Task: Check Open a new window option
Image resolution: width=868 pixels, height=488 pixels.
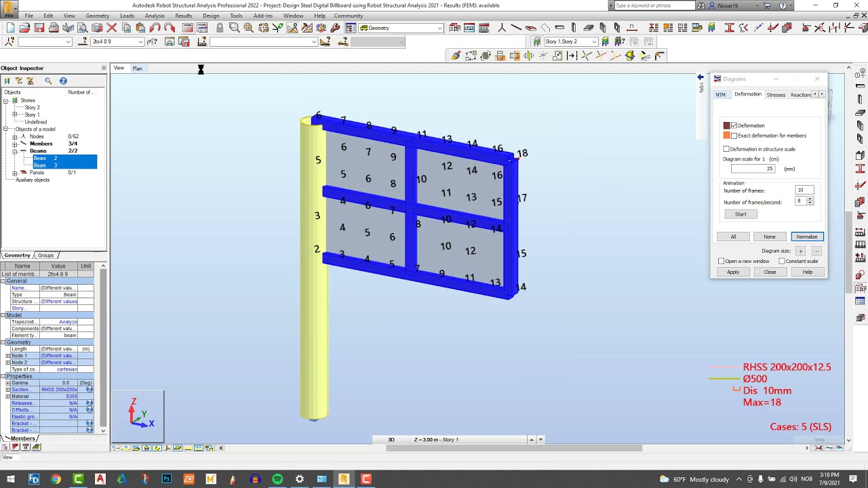Action: tap(722, 261)
